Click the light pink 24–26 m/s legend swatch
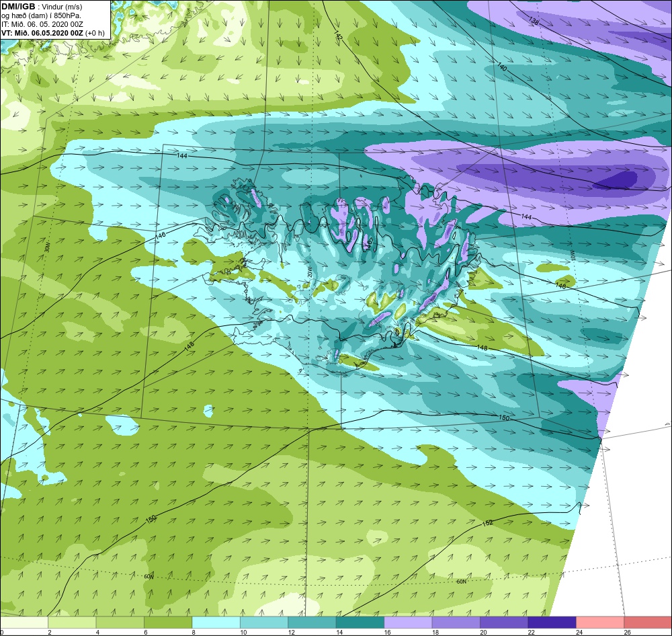 (600, 622)
